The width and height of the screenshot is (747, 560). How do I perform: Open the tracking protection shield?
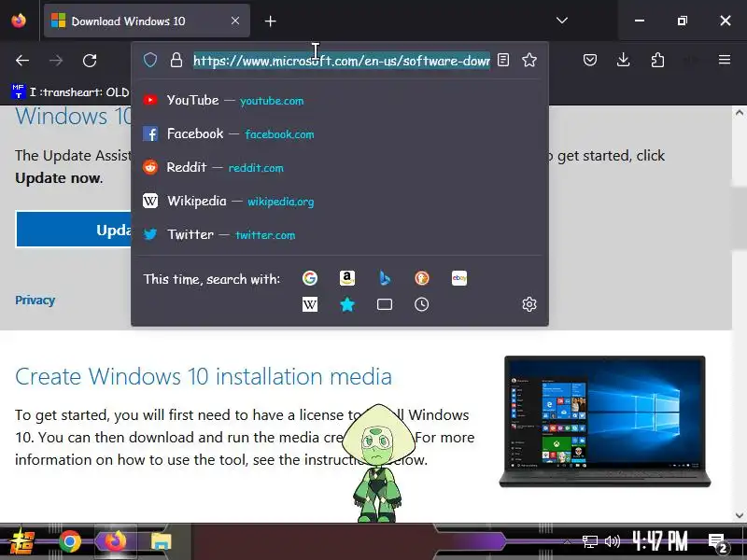pyautogui.click(x=150, y=60)
